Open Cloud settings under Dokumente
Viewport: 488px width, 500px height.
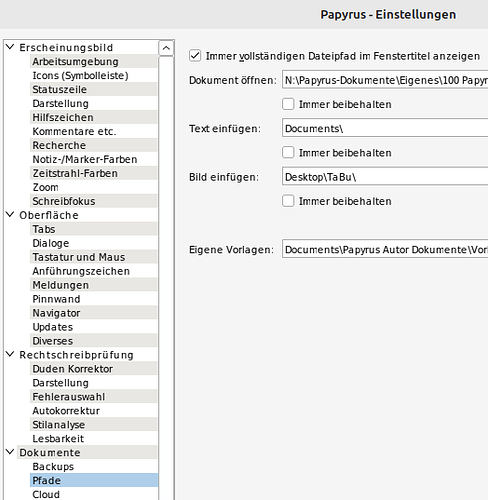(94, 494)
